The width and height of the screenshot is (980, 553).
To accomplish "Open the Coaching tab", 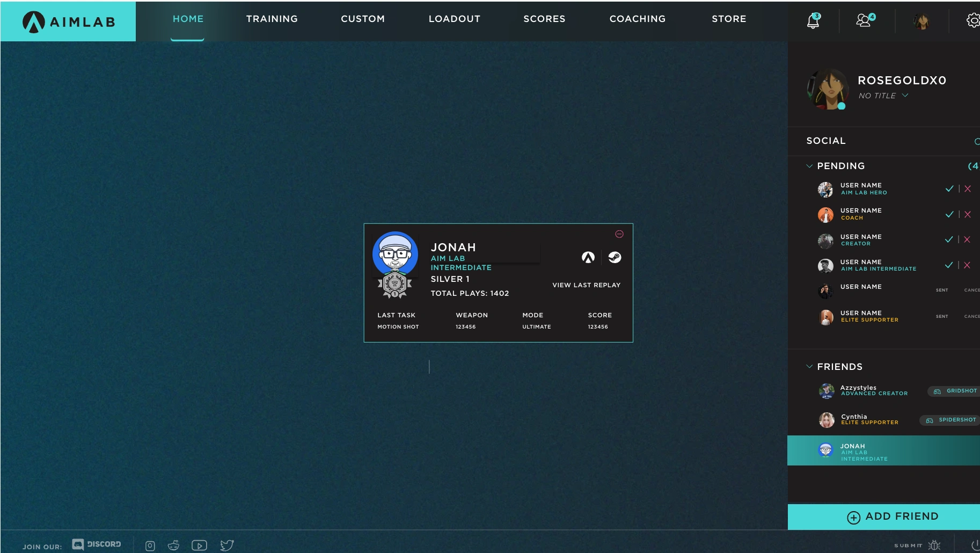I will click(x=638, y=19).
